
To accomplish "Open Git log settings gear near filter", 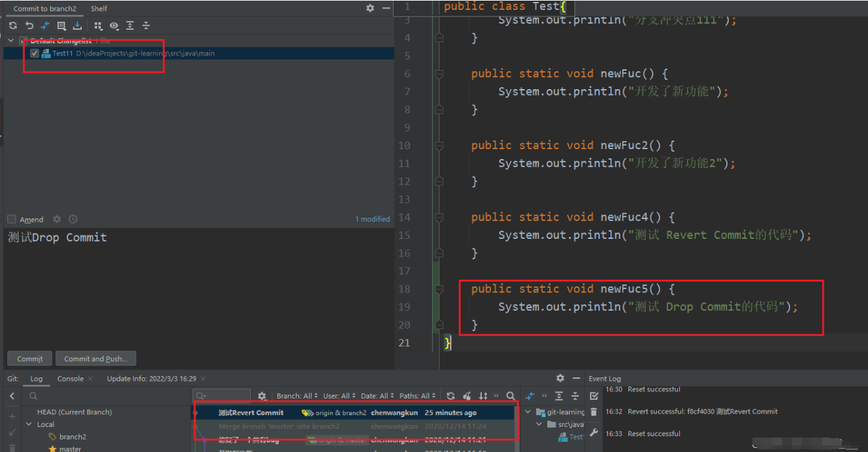I will [x=262, y=396].
